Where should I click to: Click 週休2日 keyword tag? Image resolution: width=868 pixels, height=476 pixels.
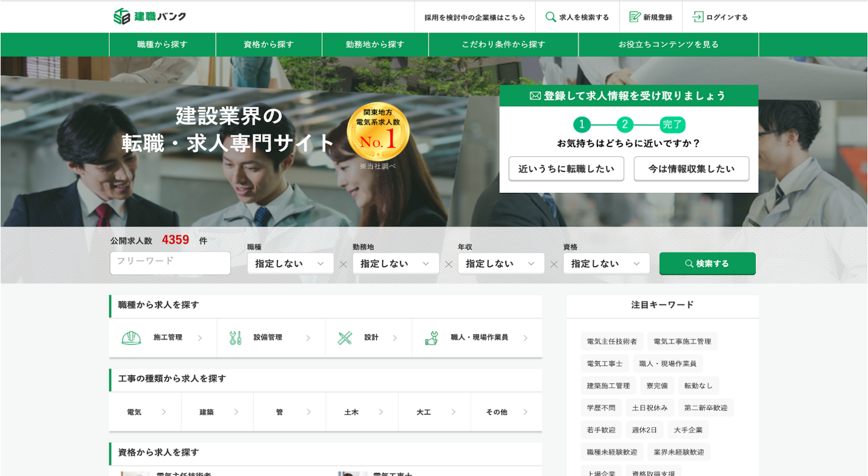click(x=644, y=430)
